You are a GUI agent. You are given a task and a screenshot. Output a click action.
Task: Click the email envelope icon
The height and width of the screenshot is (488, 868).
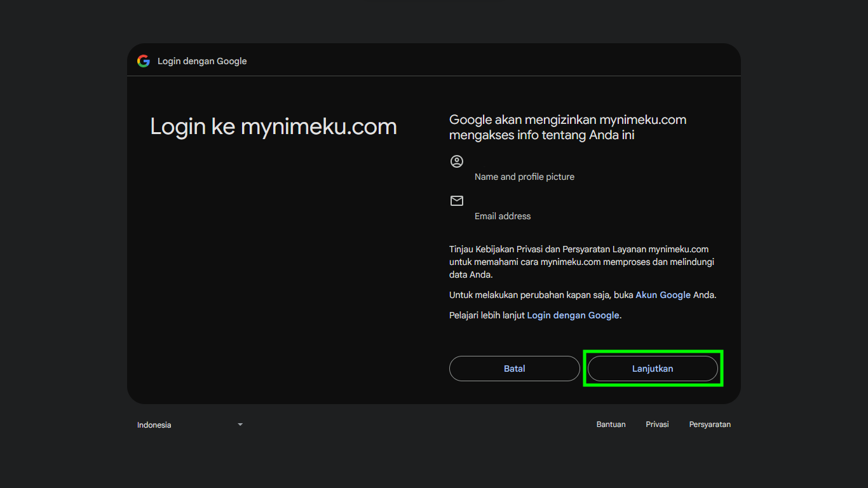(457, 201)
